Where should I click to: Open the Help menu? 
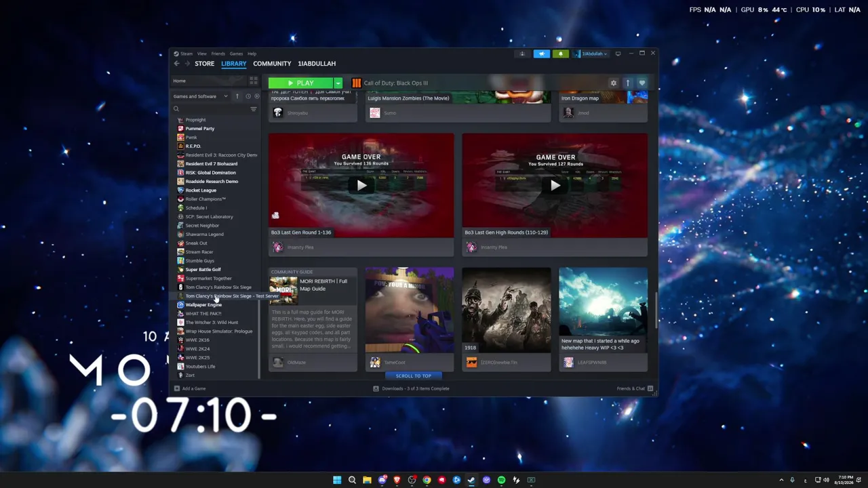252,54
